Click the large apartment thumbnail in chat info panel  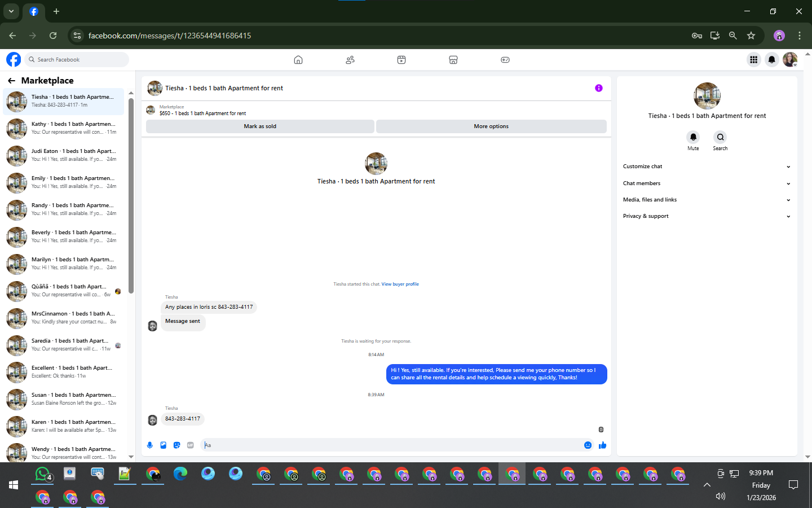[x=707, y=95]
